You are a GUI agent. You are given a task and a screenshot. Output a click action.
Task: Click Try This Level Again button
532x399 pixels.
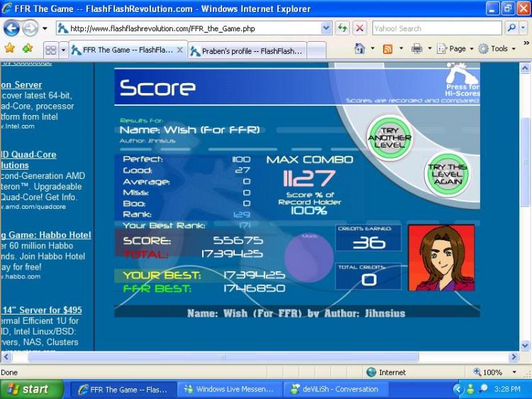pos(448,174)
